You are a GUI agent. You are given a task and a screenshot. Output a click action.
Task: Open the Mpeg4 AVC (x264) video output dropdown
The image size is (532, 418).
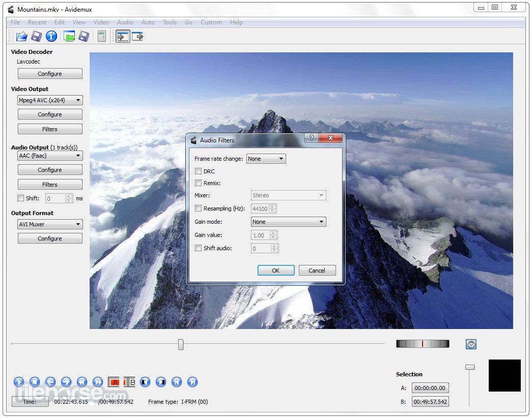(50, 100)
